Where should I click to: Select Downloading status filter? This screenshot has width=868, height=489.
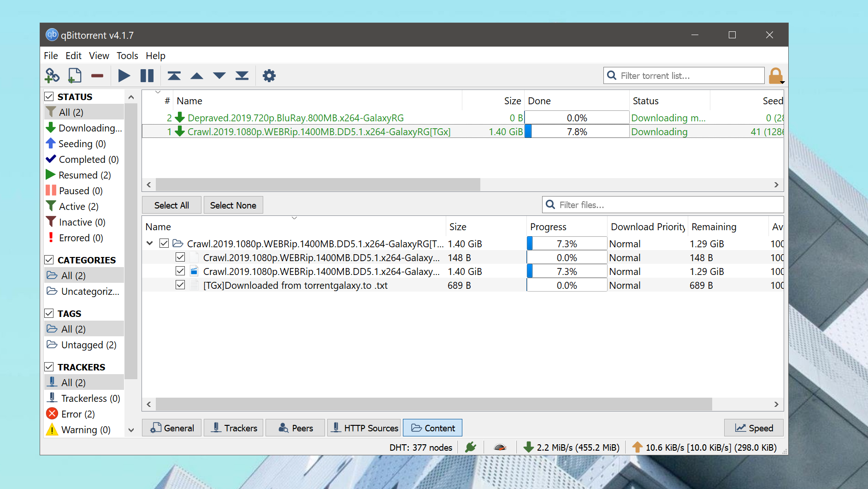[84, 128]
